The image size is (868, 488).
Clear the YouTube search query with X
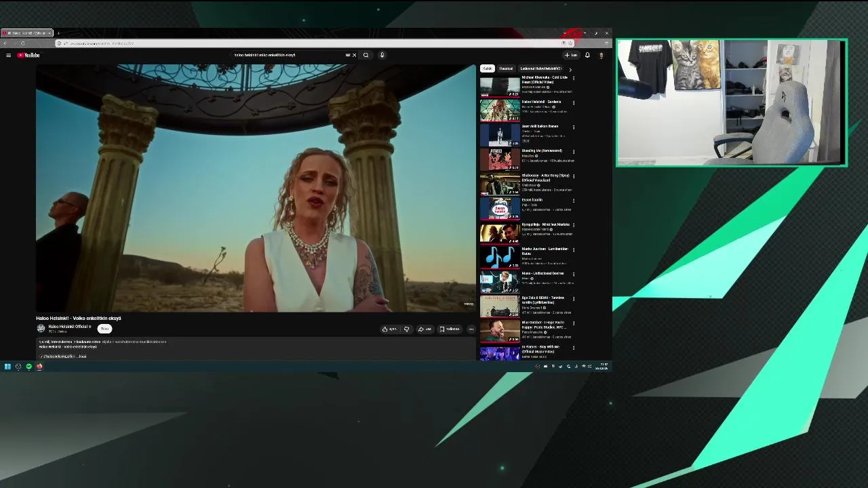[x=354, y=55]
